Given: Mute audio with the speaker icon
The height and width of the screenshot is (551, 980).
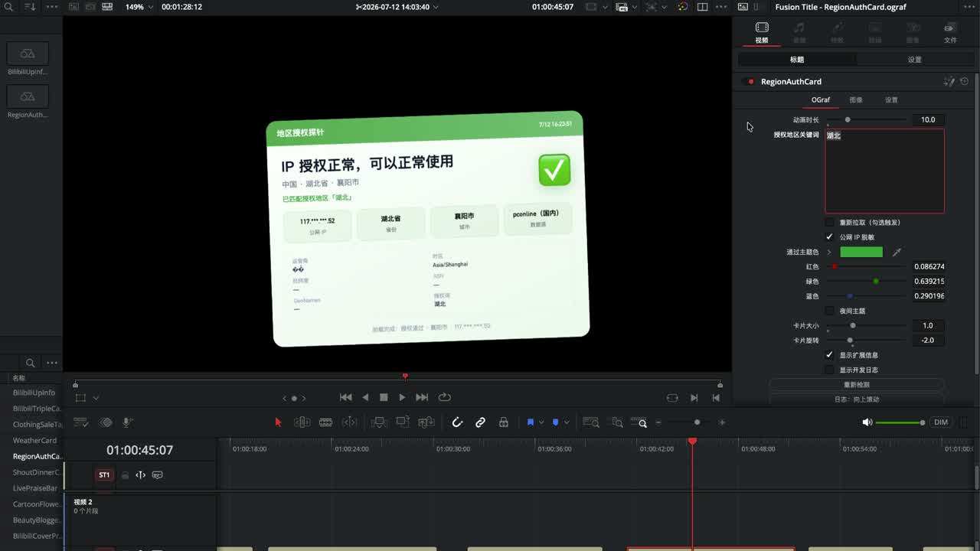Looking at the screenshot, I should tap(867, 422).
